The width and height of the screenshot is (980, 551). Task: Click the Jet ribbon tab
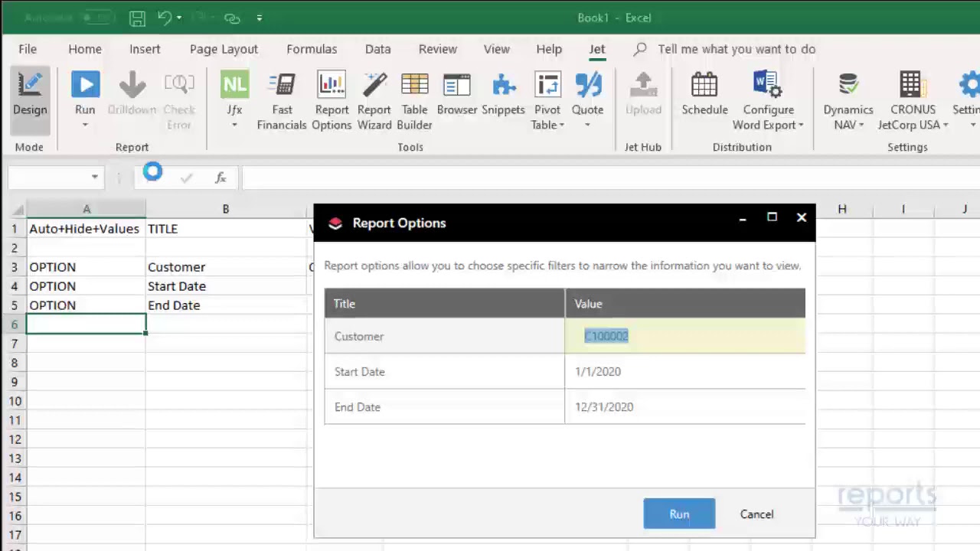[x=596, y=49]
